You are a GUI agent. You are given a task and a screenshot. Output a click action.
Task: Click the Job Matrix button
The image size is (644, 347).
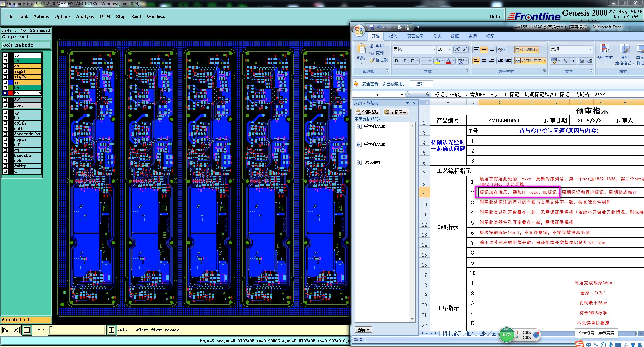click(x=26, y=45)
